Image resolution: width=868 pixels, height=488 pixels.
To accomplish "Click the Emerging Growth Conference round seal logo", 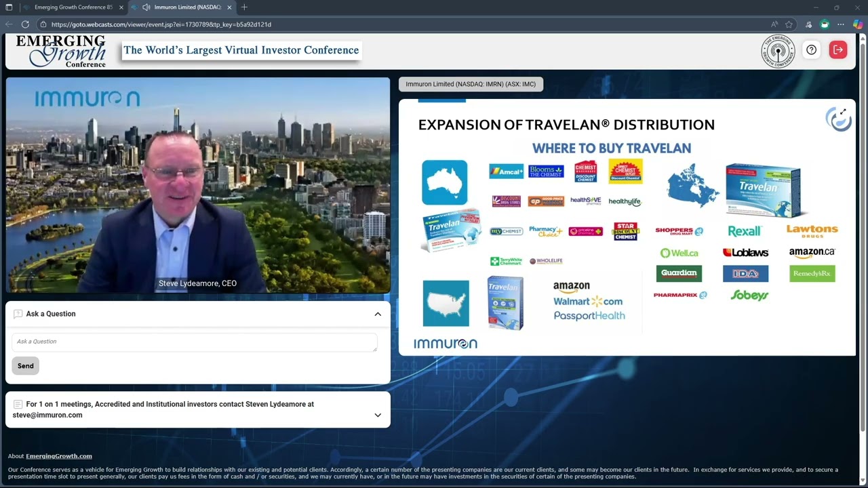I will pos(778,51).
